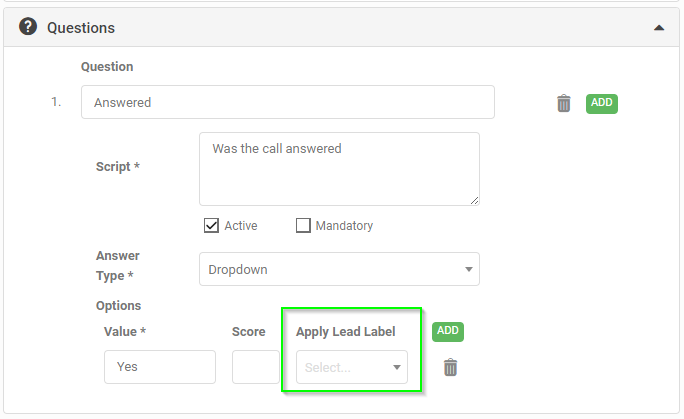The image size is (684, 419).
Task: Uncheck the Active checkbox
Action: coord(212,225)
